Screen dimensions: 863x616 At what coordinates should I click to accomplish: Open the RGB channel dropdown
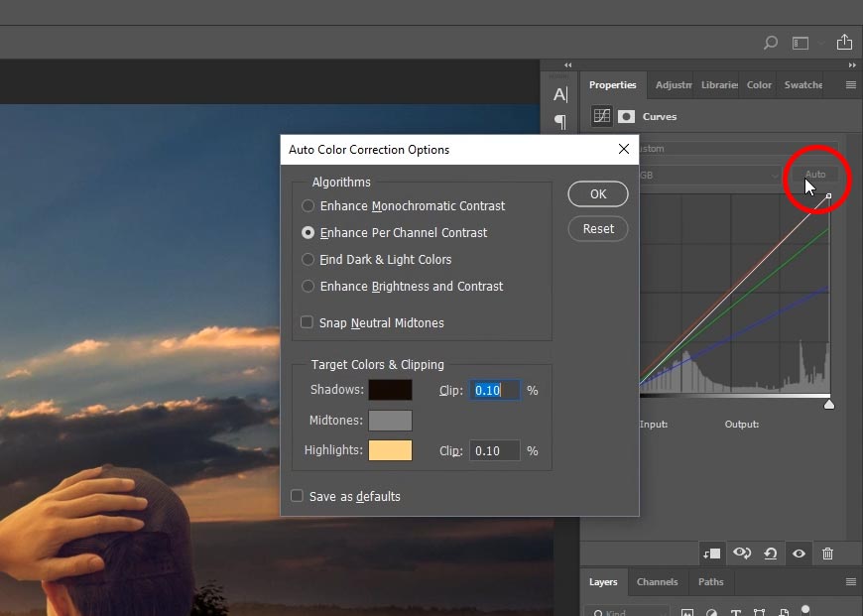pos(710,175)
